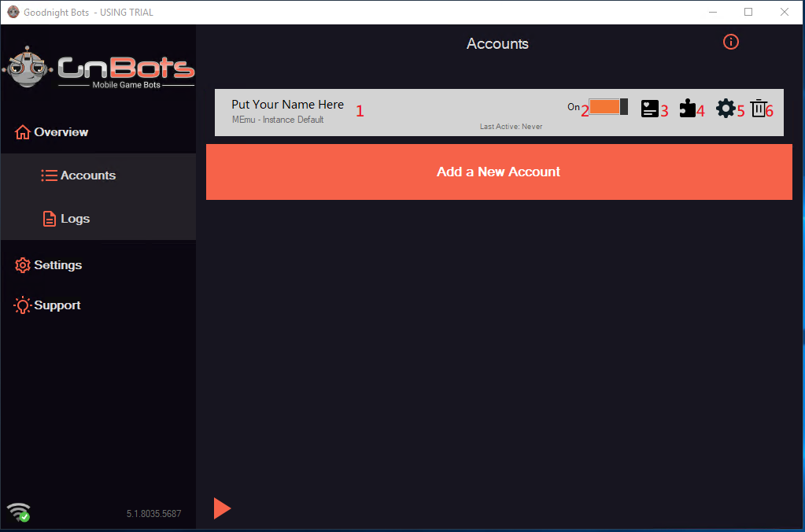
Task: Open Support in sidebar
Action: (x=47, y=305)
